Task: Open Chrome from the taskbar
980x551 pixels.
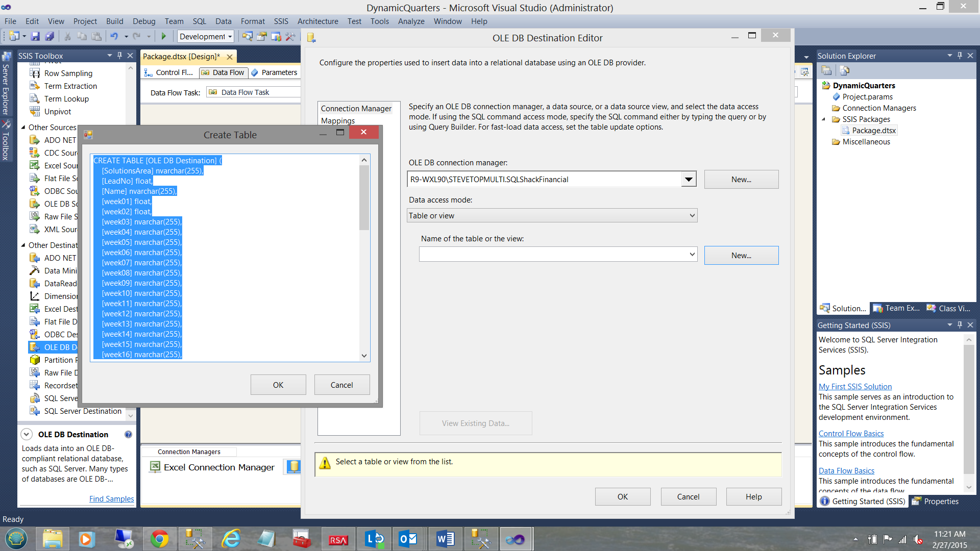Action: [159, 539]
